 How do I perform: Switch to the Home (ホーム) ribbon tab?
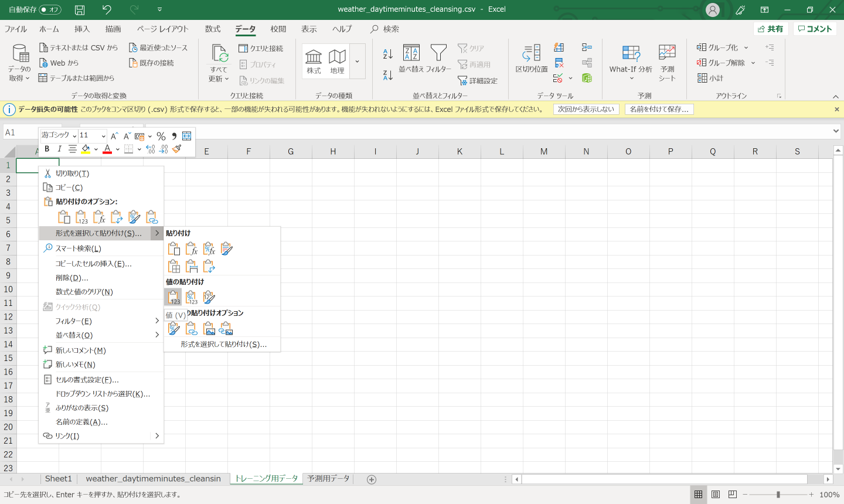tap(49, 29)
